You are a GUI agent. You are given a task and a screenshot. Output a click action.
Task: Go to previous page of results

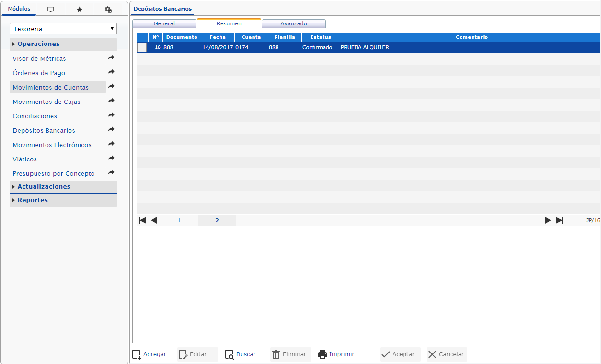click(x=154, y=220)
